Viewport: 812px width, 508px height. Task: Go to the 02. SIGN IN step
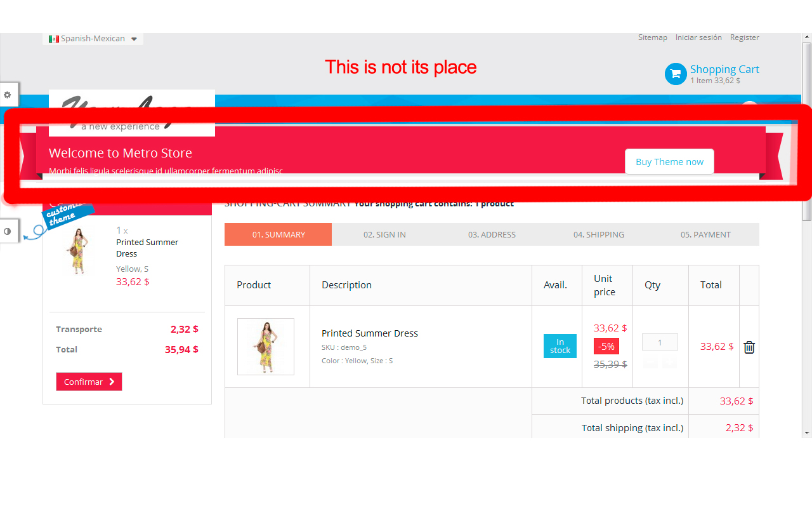point(384,234)
